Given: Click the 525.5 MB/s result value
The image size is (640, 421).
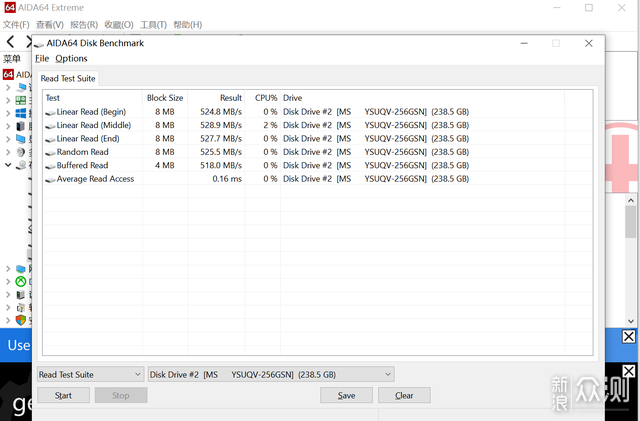Looking at the screenshot, I should (221, 152).
